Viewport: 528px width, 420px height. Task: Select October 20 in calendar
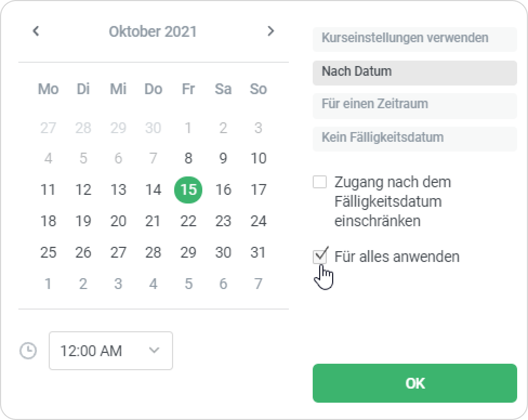(118, 221)
